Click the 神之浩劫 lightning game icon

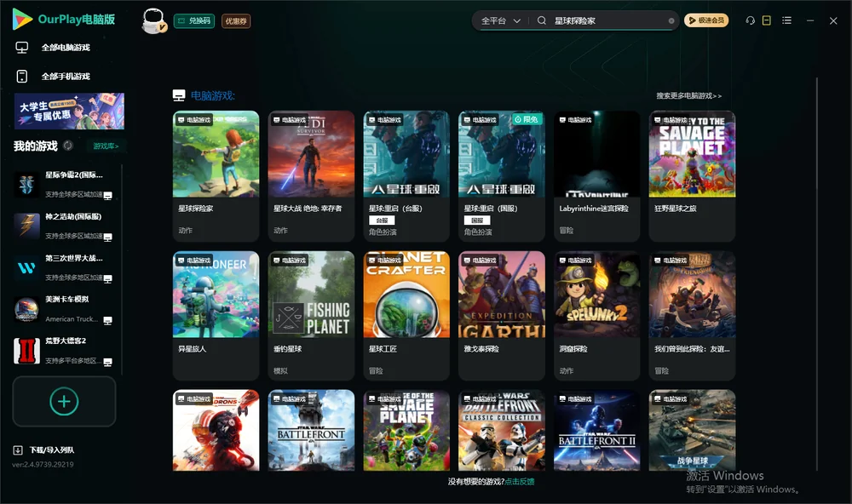(26, 226)
